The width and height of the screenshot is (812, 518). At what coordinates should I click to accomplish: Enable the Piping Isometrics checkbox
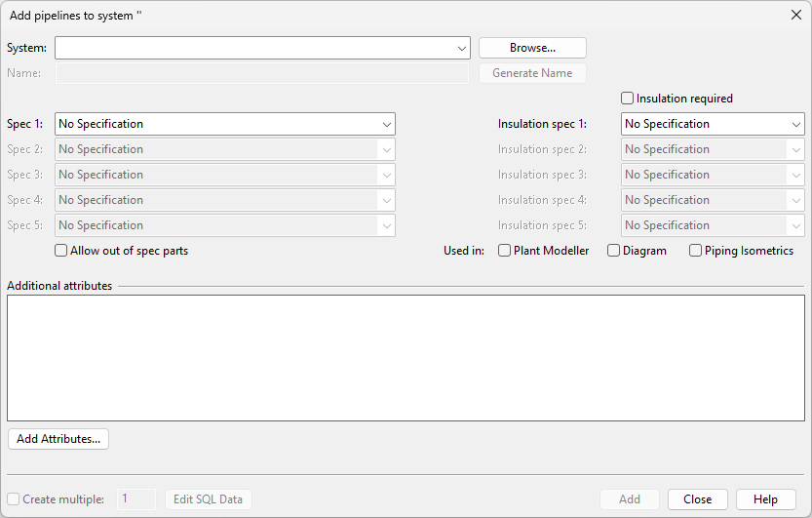click(696, 251)
